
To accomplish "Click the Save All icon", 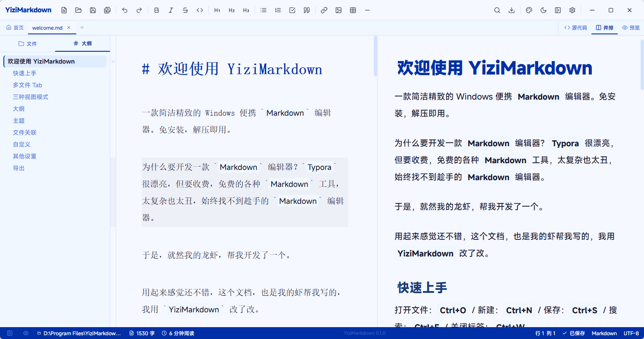I will [x=107, y=10].
